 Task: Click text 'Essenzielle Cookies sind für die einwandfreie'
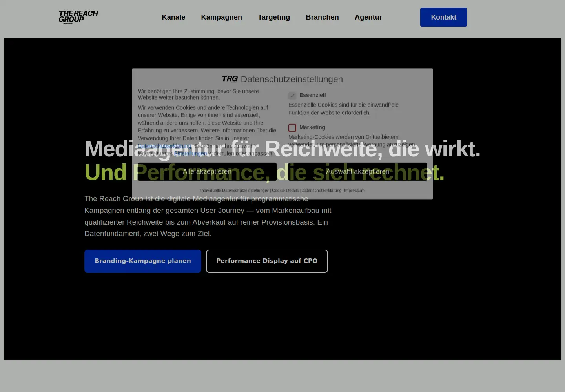(x=343, y=105)
